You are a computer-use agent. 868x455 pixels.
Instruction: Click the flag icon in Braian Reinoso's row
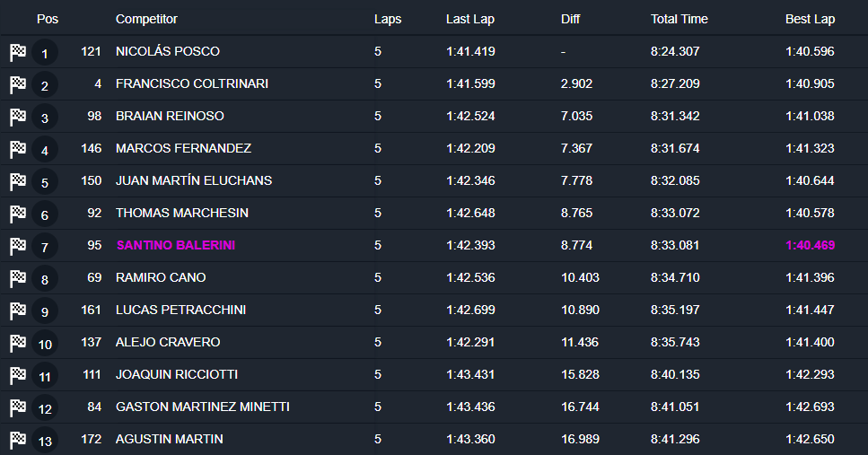(18, 117)
